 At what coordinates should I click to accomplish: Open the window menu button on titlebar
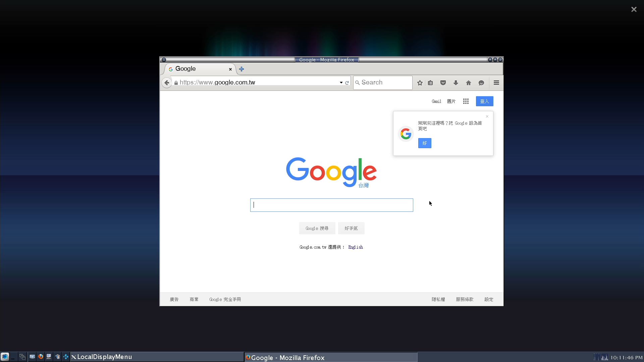(164, 60)
